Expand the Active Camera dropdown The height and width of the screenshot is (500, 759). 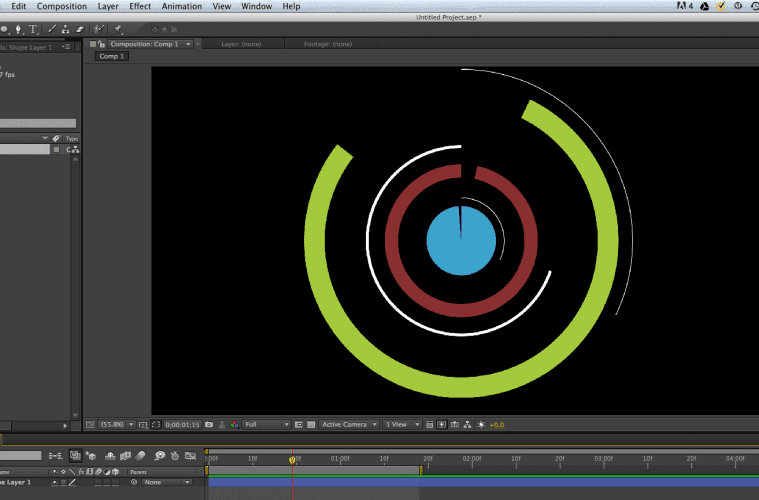pos(349,425)
